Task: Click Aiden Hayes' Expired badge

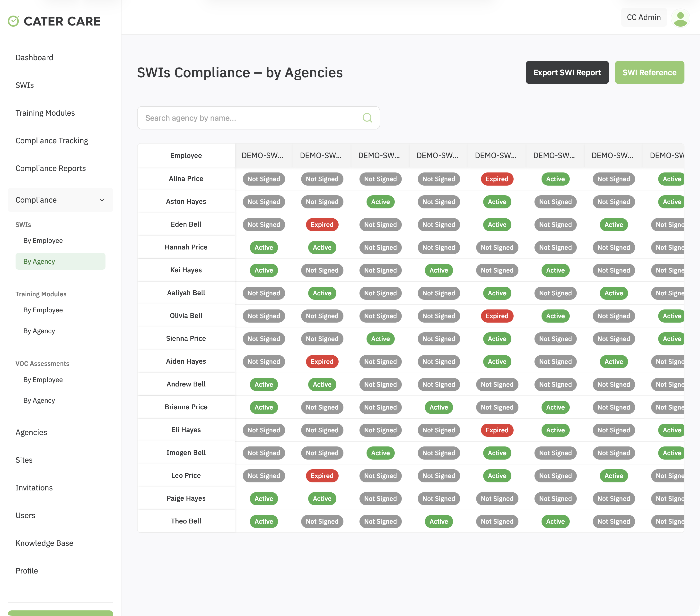Action: (x=322, y=361)
